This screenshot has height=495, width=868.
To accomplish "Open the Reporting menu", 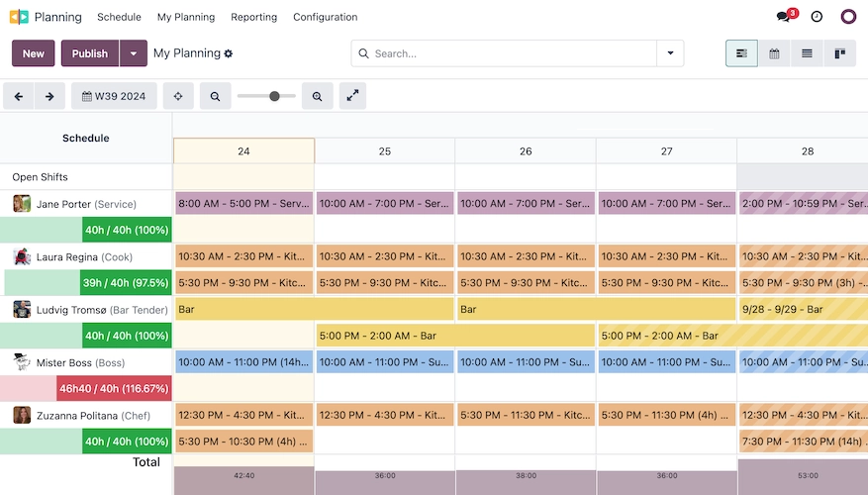I will [x=253, y=17].
